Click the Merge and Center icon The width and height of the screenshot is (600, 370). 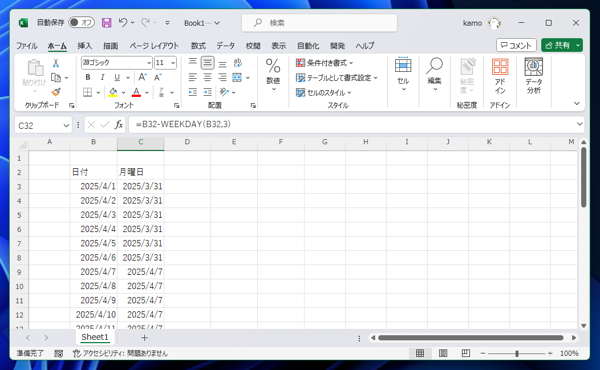point(237,78)
